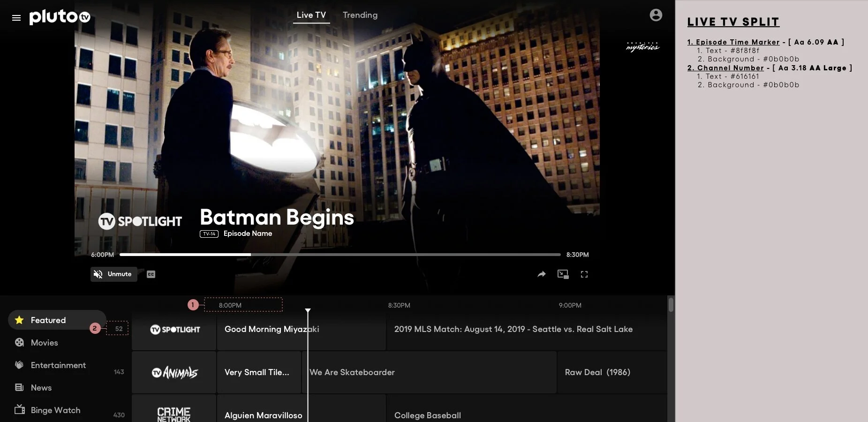Select We Are Skateboarder program
Screen dimensions: 868x422
click(429, 373)
